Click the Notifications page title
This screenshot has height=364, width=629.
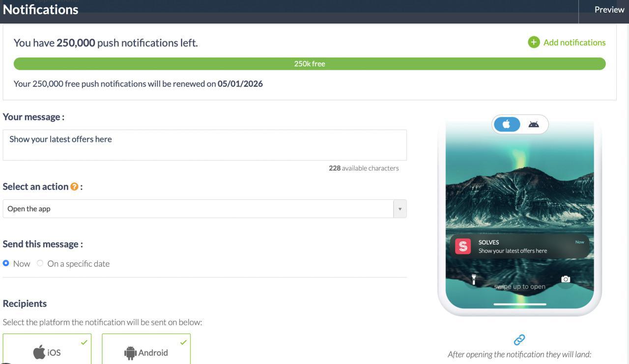pos(41,9)
